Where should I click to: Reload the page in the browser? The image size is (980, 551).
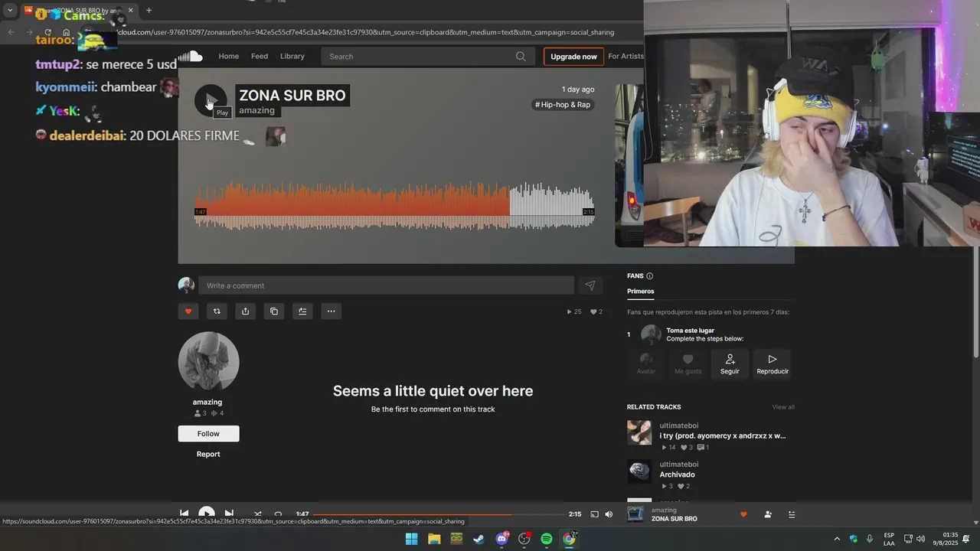coord(47,32)
